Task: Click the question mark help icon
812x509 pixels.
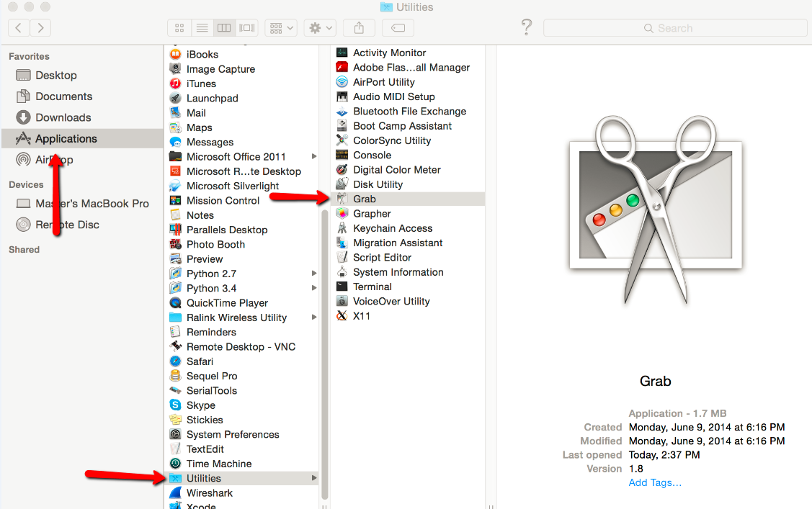Action: point(527,27)
